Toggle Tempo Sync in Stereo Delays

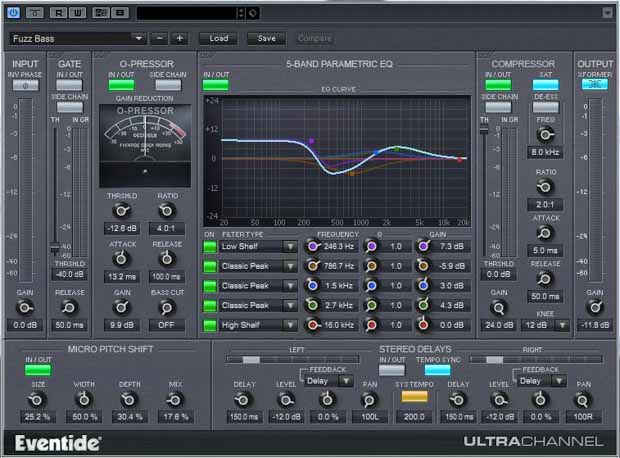pyautogui.click(x=436, y=370)
